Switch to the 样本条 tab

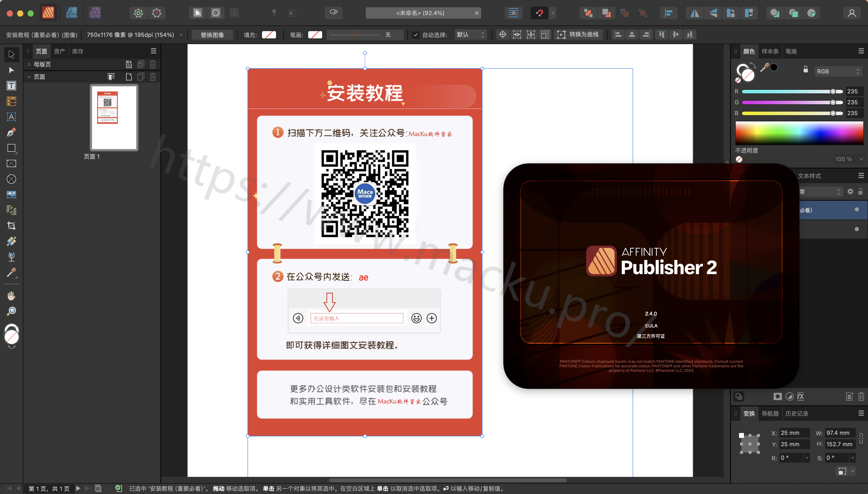[770, 51]
